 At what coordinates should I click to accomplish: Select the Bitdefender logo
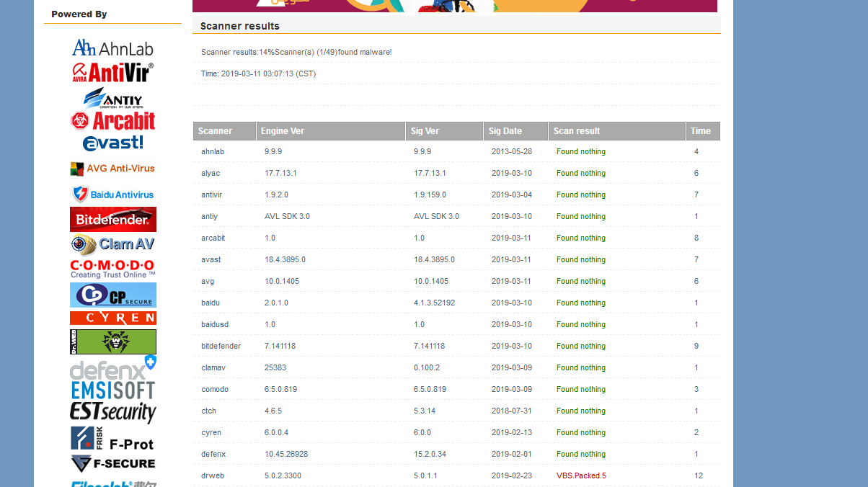pos(113,219)
